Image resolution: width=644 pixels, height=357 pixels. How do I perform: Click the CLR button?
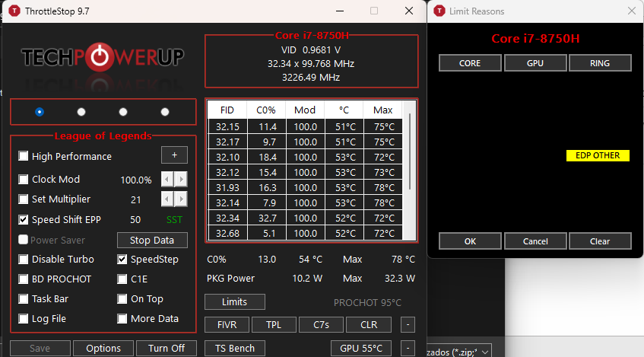pyautogui.click(x=369, y=324)
